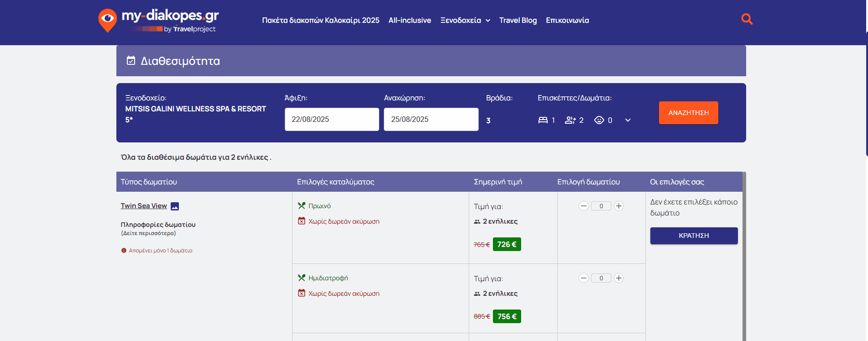
Task: Click the Οι επιλογές σας column header
Action: (x=677, y=182)
